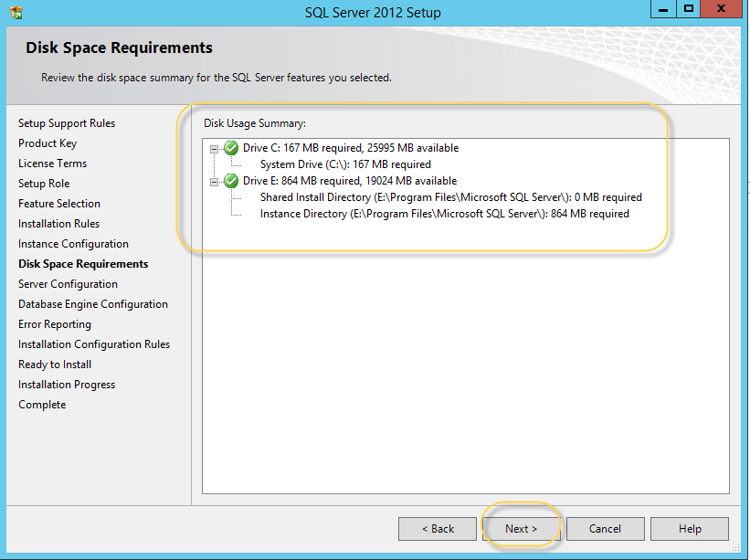Select the Shared Install Directory entry
The height and width of the screenshot is (560, 750).
click(x=450, y=197)
